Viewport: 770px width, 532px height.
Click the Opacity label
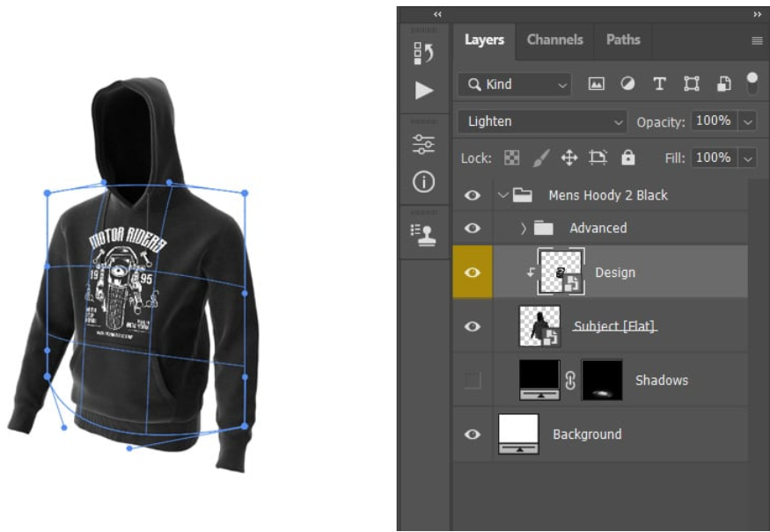pyautogui.click(x=661, y=123)
